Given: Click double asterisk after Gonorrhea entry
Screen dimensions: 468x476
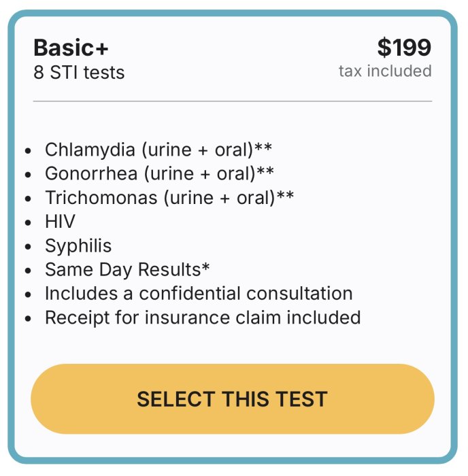Looking at the screenshot, I should point(265,171).
